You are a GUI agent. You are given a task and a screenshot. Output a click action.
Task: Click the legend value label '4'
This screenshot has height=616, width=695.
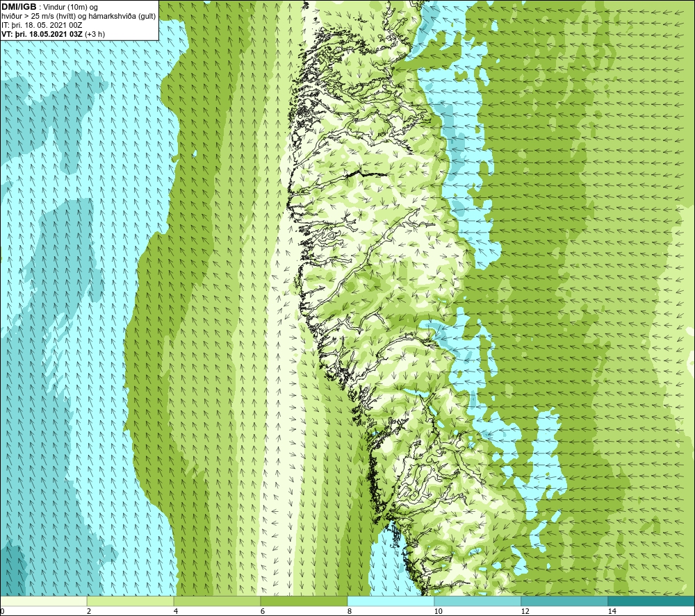176,611
